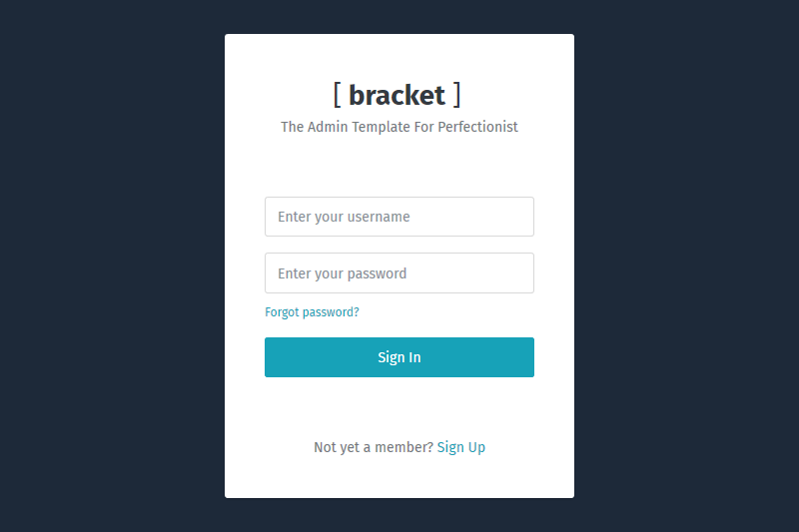799x532 pixels.
Task: Click the "Not yet a member?" text
Action: (x=374, y=447)
